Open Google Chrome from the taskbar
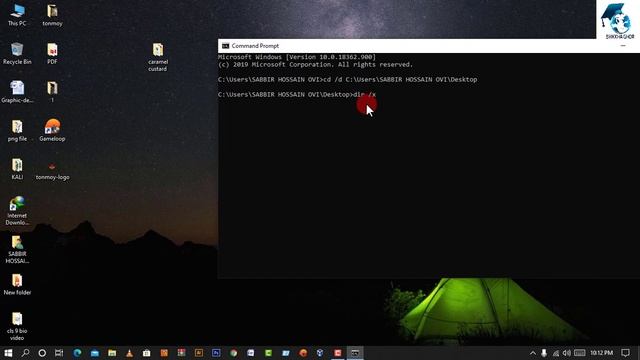The width and height of the screenshot is (640, 360). pos(233,353)
